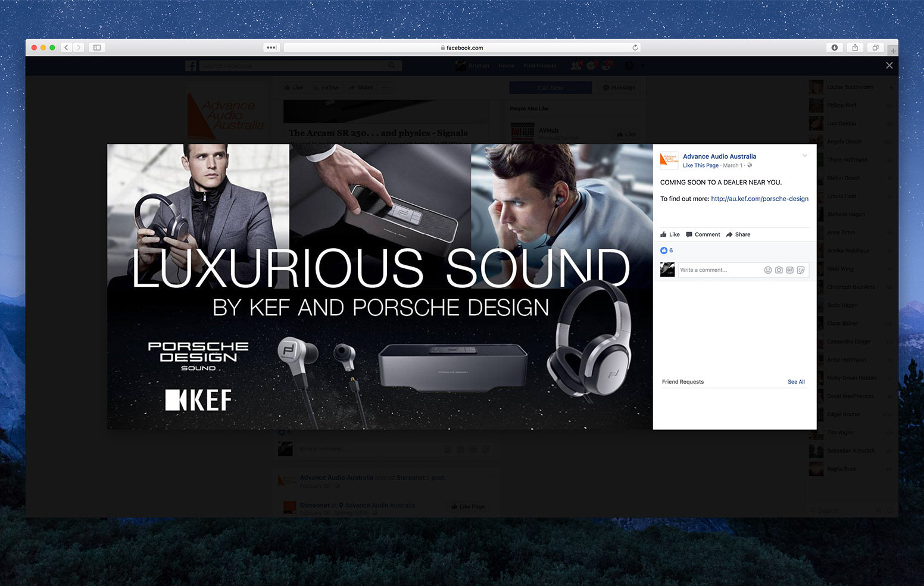The image size is (924, 586).
Task: Like the post with the thumbs-up button
Action: tap(670, 234)
